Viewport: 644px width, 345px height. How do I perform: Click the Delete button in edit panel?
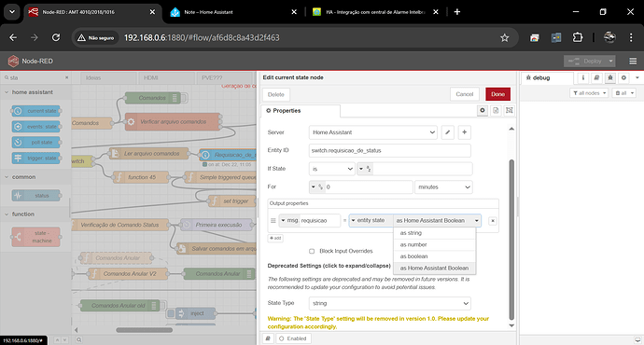pyautogui.click(x=276, y=94)
